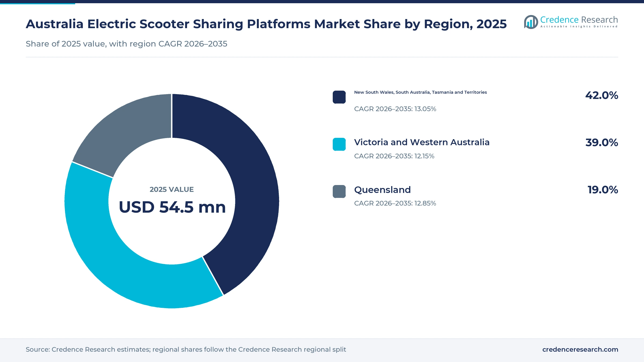Click 'Actionable Insights Delivered' tagline
This screenshot has width=644, height=362.
click(579, 27)
